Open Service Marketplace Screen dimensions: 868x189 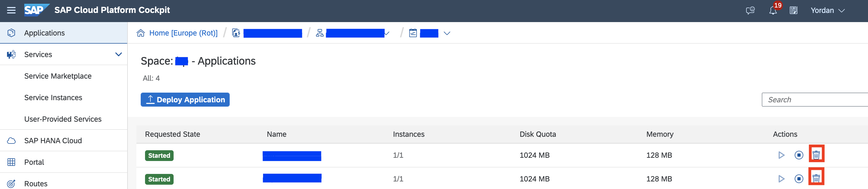pos(58,76)
